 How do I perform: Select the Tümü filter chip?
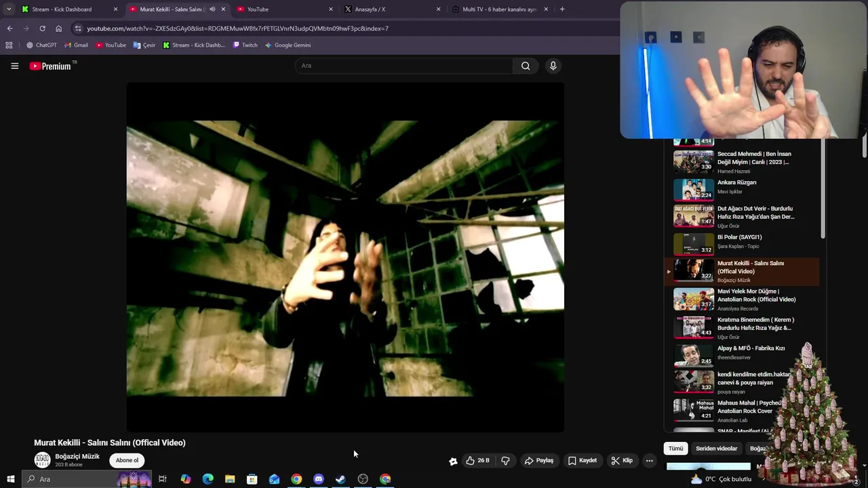(676, 449)
